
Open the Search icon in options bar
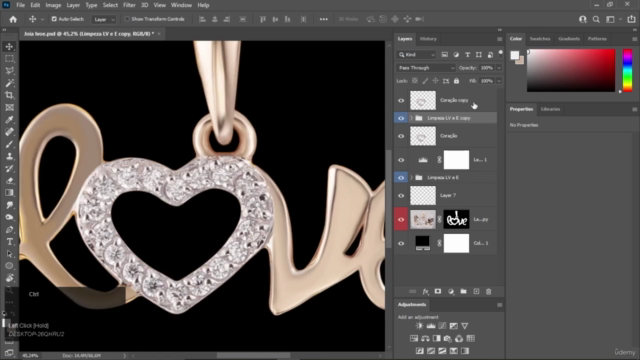pos(596,19)
